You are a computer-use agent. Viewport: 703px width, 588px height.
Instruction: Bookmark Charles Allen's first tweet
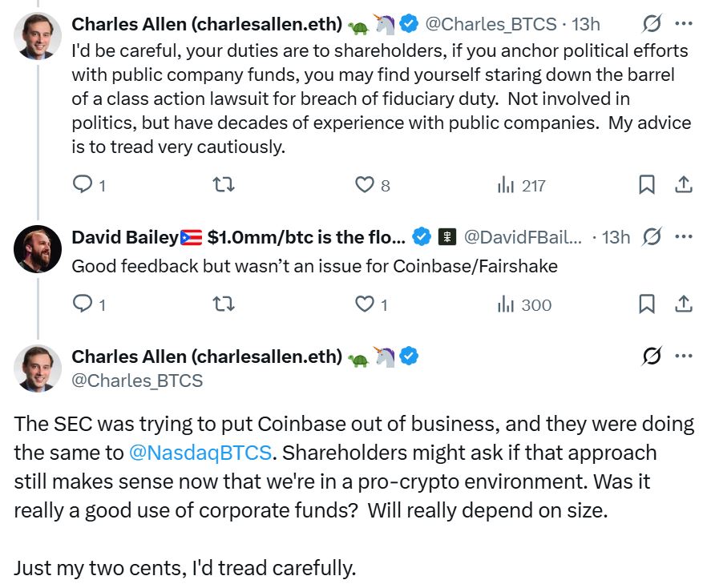point(646,185)
